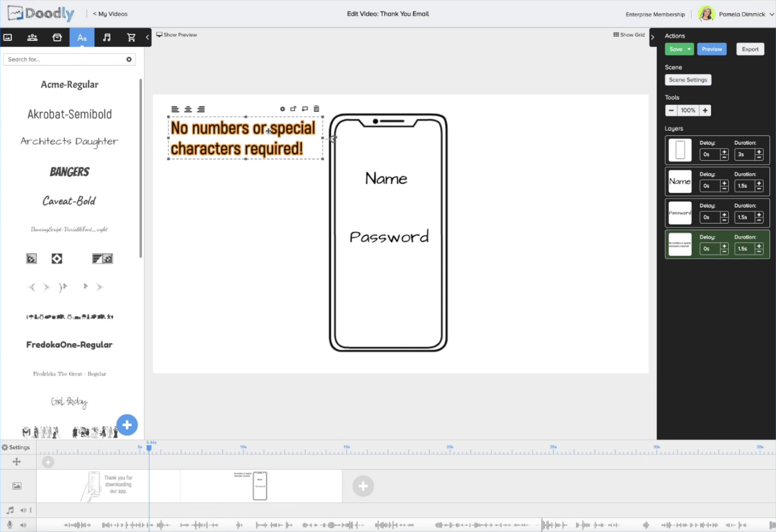The image size is (776, 532).
Task: Move the timeline playhead marker
Action: 149,447
